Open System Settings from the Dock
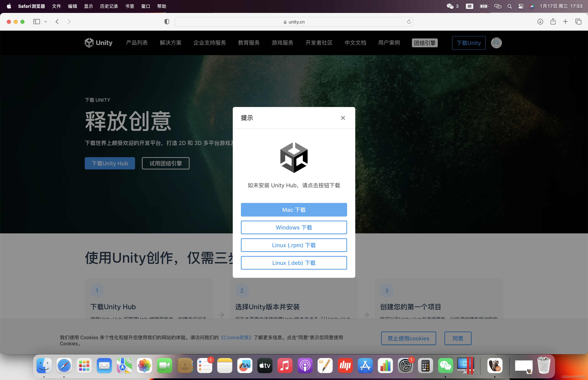This screenshot has width=588, height=380. [405, 365]
